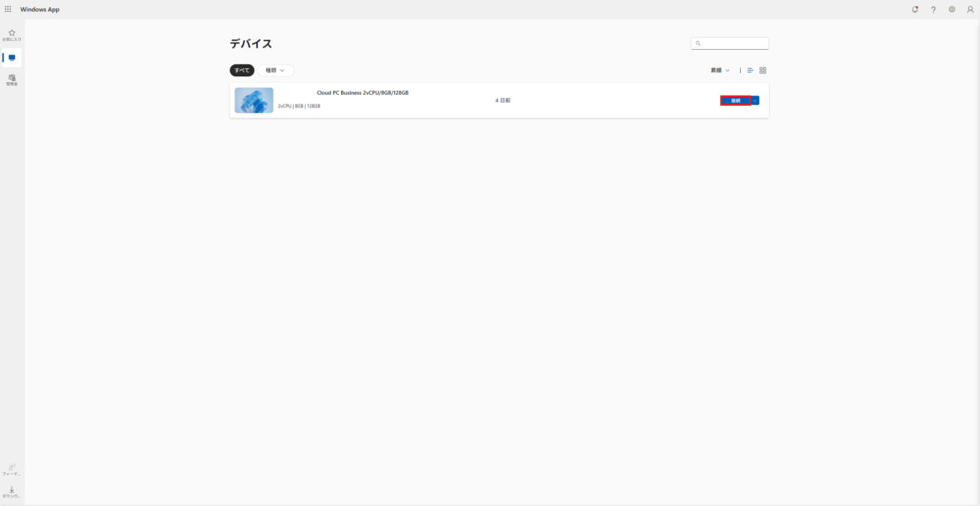Open the help question mark icon
The width and height of the screenshot is (980, 506).
933,10
